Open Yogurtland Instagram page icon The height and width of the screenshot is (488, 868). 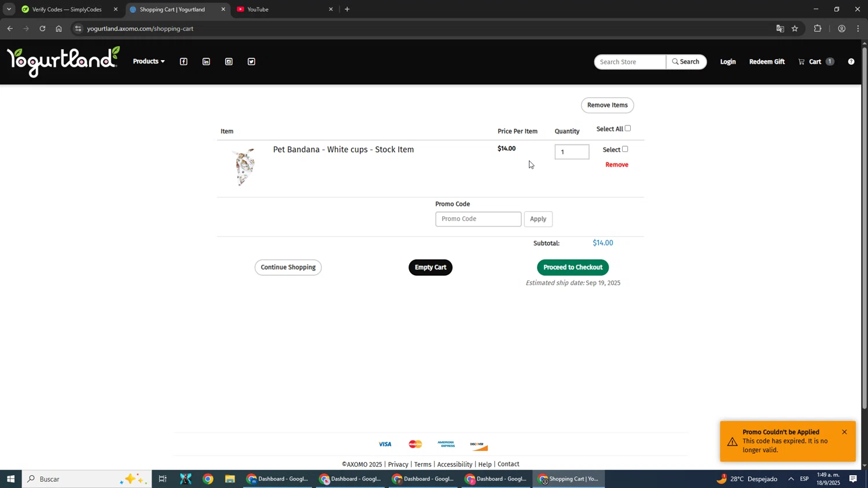[229, 62]
